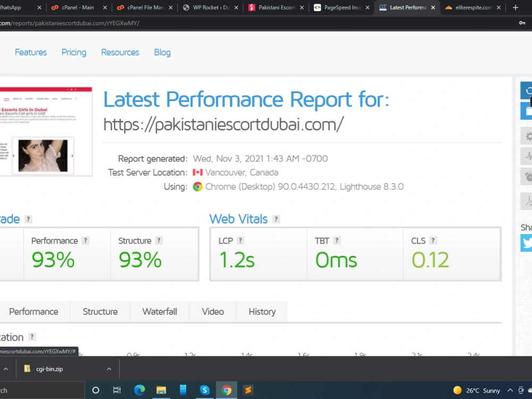
Task: Click the 0.12 CLS value
Action: (x=430, y=260)
